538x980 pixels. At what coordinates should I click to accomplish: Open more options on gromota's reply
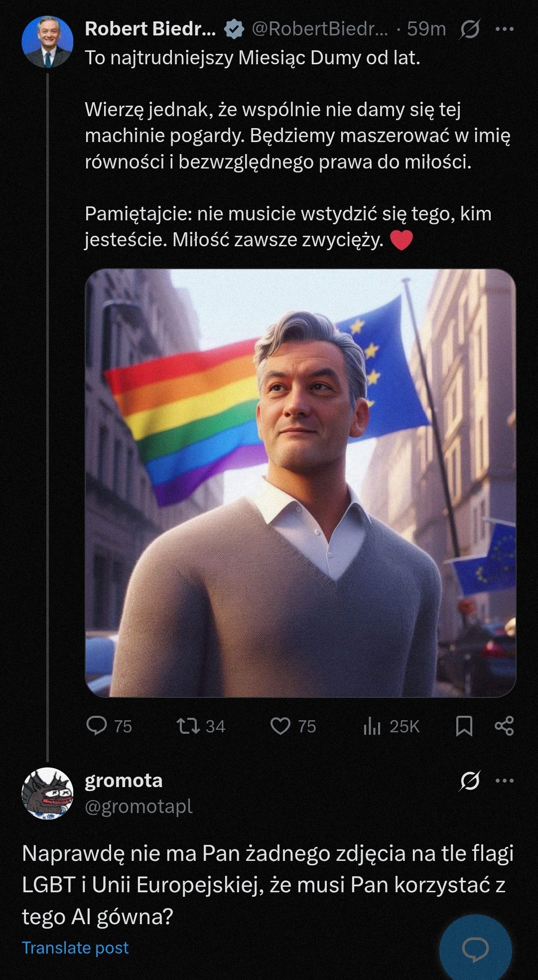coord(504,781)
